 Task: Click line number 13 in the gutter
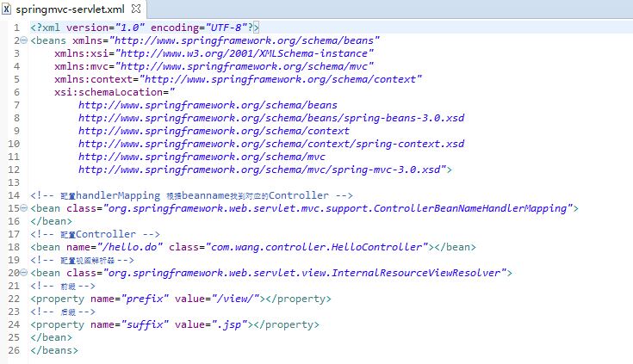pyautogui.click(x=14, y=182)
